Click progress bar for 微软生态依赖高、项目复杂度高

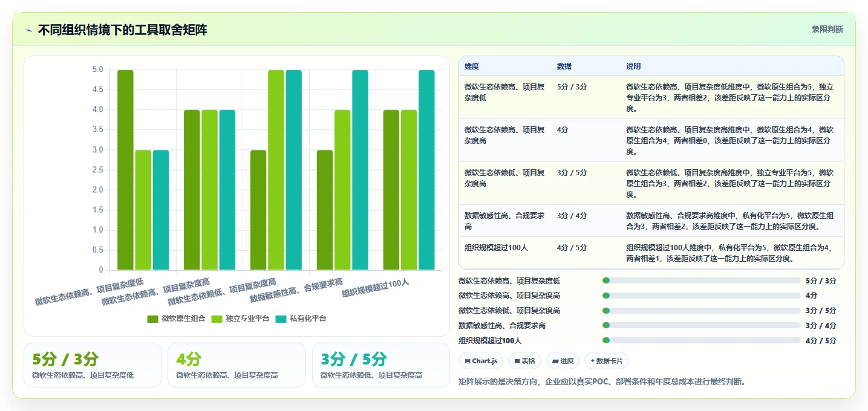pyautogui.click(x=702, y=296)
